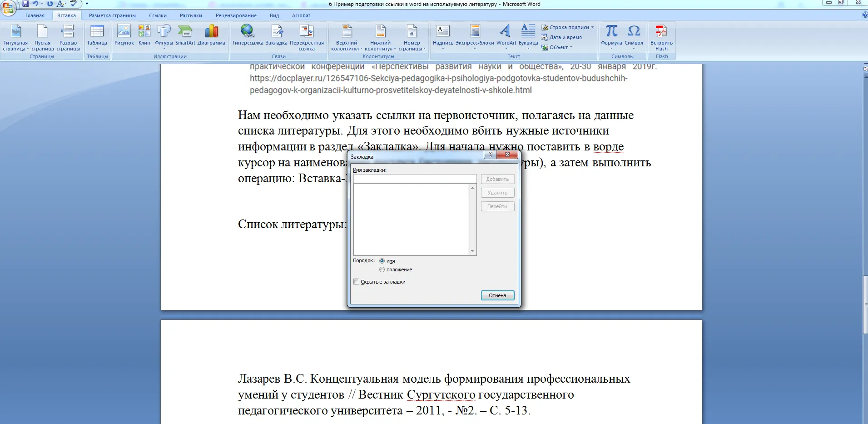Insert a Title page (Титульная страница)
This screenshot has width=868, height=424.
tap(16, 38)
